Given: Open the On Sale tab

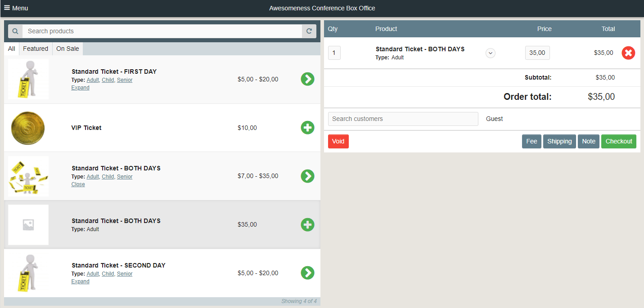Looking at the screenshot, I should tap(67, 49).
